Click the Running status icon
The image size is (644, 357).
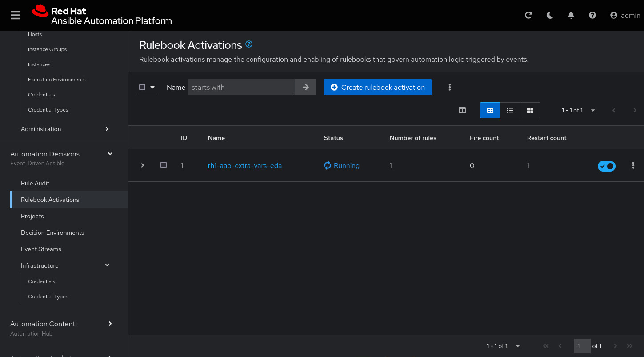pos(328,165)
